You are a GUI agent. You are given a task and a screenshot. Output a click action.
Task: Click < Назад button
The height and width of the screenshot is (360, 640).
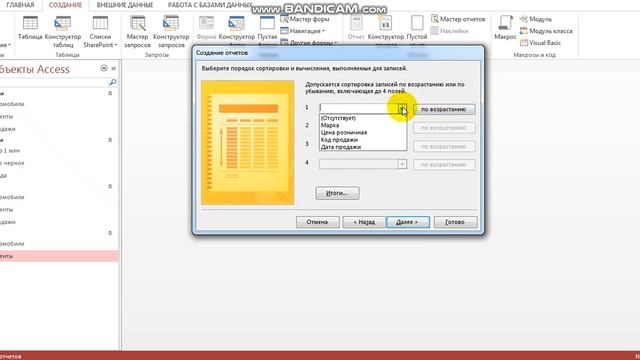click(x=364, y=222)
